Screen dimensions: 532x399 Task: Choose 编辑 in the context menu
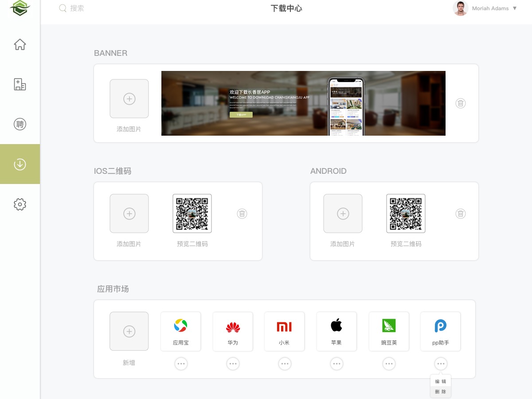[440, 381]
